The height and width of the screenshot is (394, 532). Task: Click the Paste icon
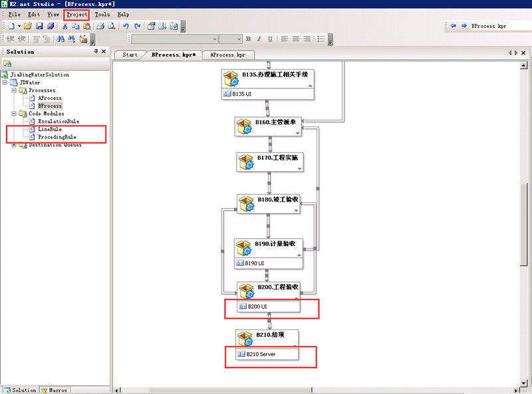click(87, 26)
